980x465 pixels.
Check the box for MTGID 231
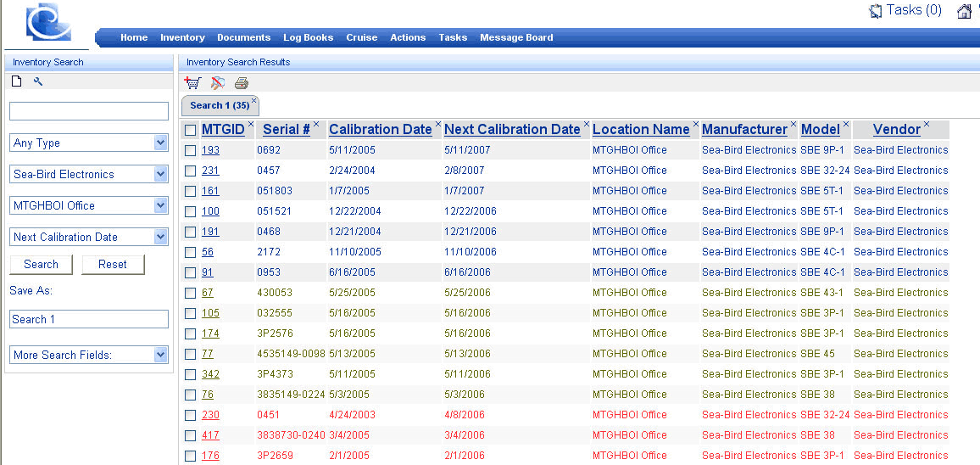190,171
